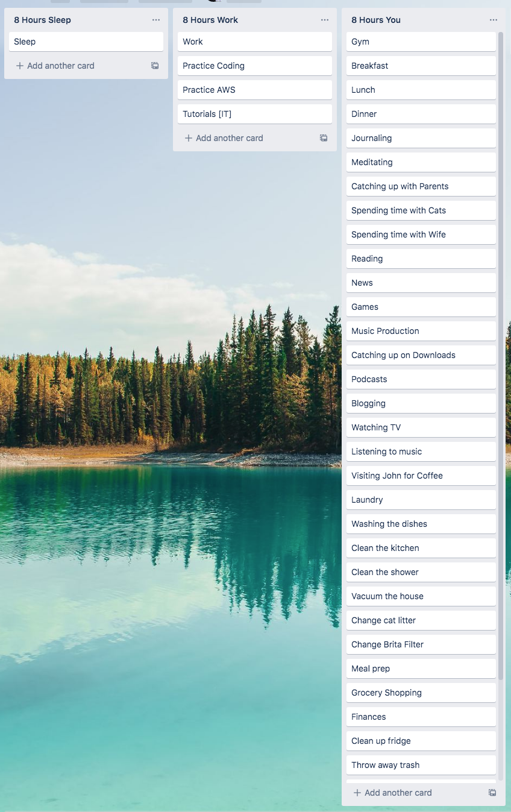Open the Blogging card

click(x=421, y=403)
